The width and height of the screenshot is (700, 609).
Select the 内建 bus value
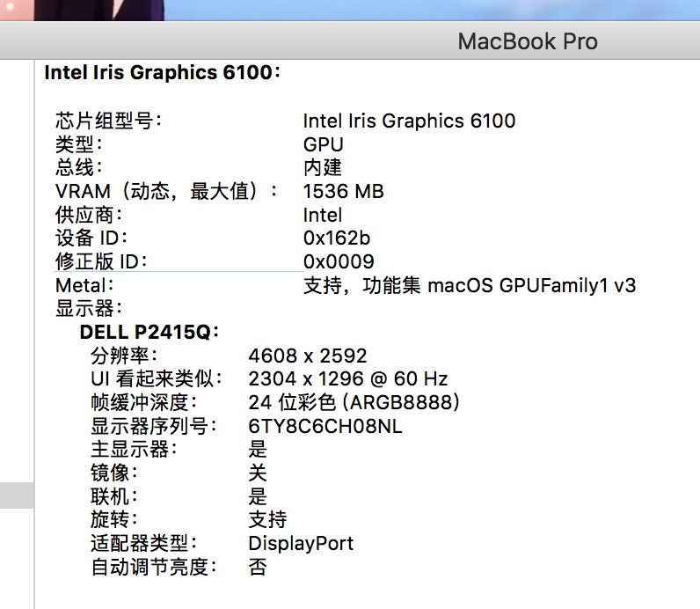(x=323, y=167)
